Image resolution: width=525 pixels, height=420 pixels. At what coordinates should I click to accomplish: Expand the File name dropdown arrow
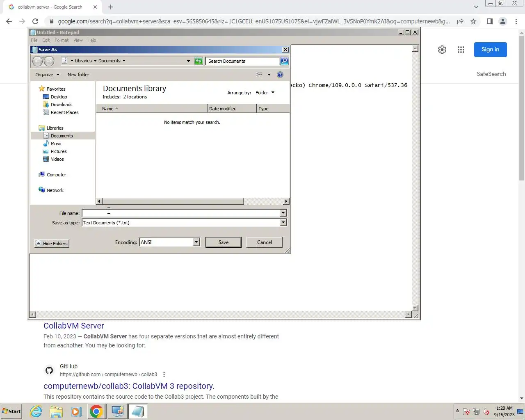[x=283, y=213]
